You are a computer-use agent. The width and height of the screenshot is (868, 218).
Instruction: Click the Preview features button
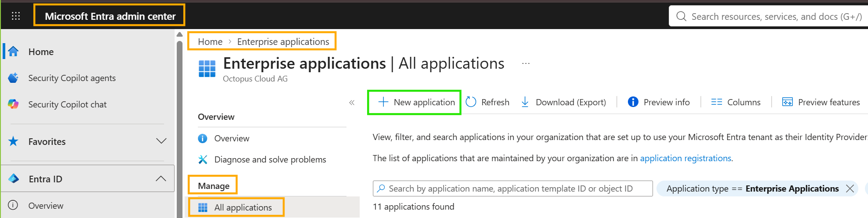pyautogui.click(x=821, y=102)
